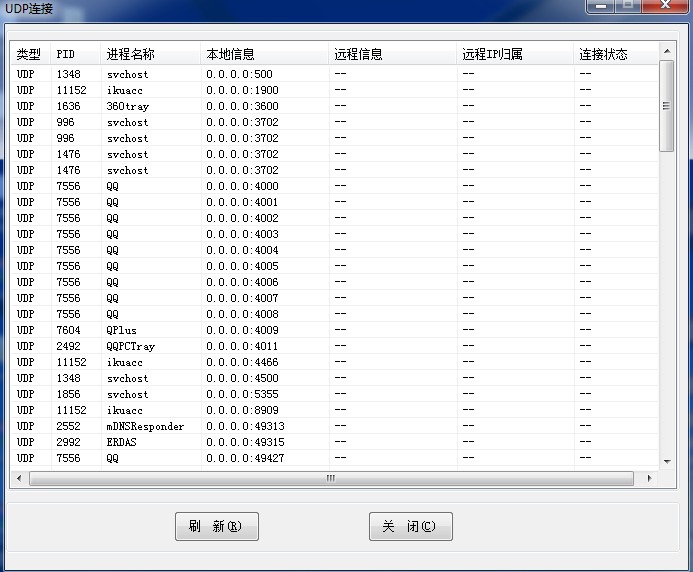
Task: Select the 360tray process row
Action: [335, 106]
